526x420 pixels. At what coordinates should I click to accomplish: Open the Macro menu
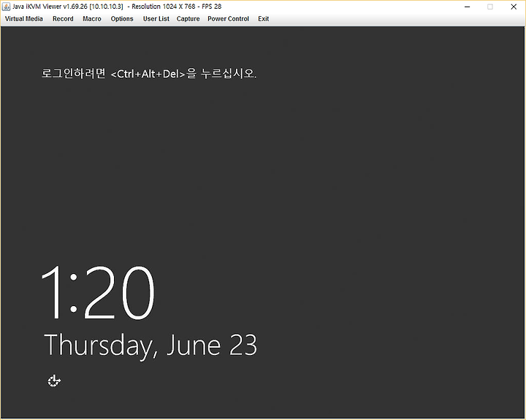pyautogui.click(x=92, y=19)
